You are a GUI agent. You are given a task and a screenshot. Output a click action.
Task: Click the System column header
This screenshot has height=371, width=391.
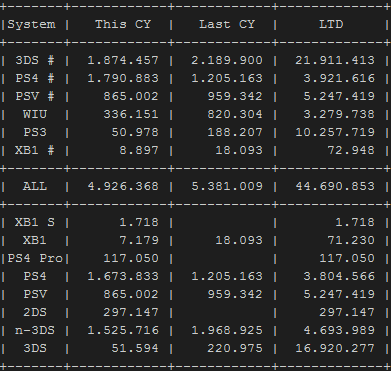pyautogui.click(x=31, y=25)
